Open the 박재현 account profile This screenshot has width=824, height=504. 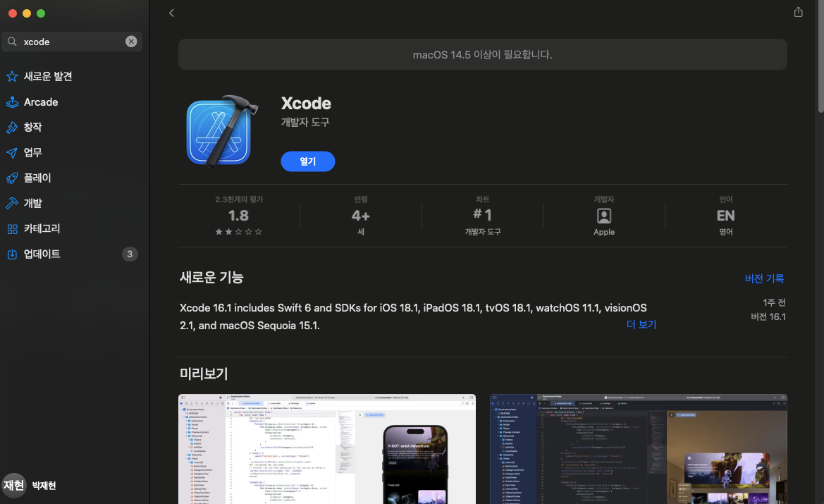(x=30, y=485)
